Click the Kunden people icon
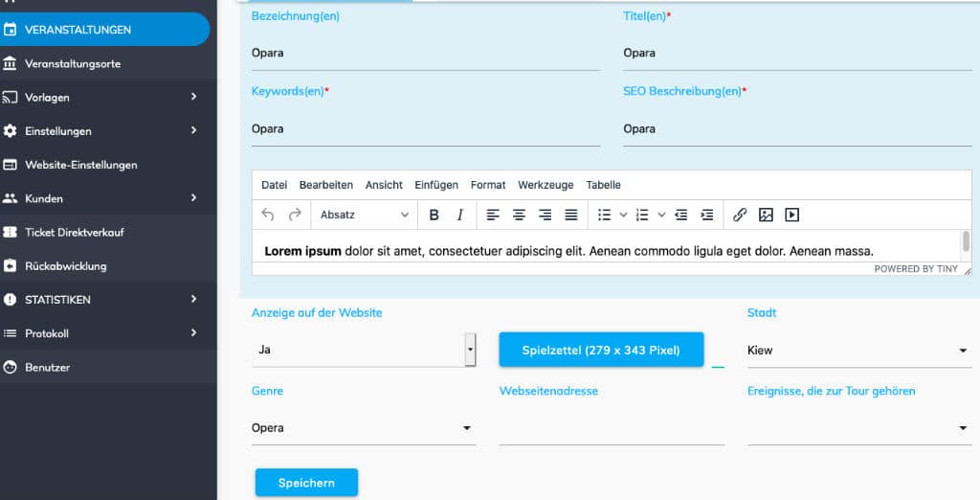980x500 pixels. pyautogui.click(x=10, y=198)
